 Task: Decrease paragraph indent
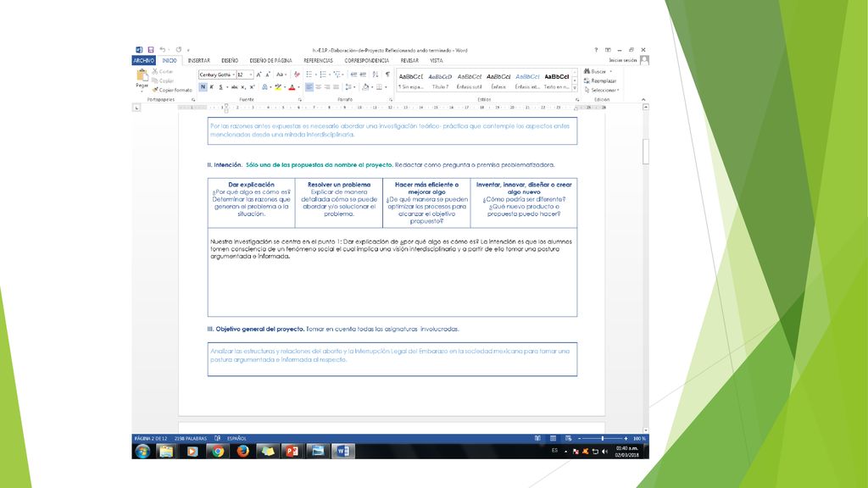pyautogui.click(x=353, y=75)
